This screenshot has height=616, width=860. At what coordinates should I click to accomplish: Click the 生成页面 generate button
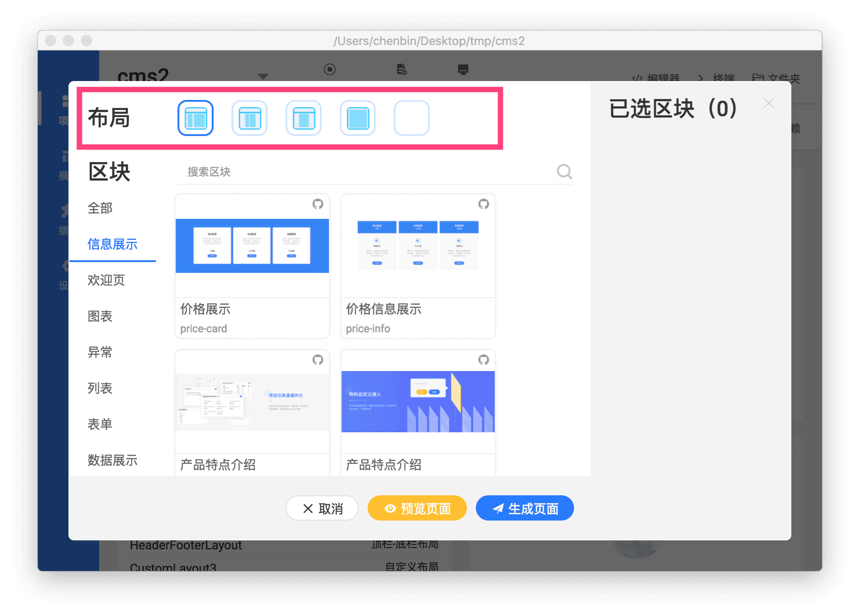coord(525,508)
